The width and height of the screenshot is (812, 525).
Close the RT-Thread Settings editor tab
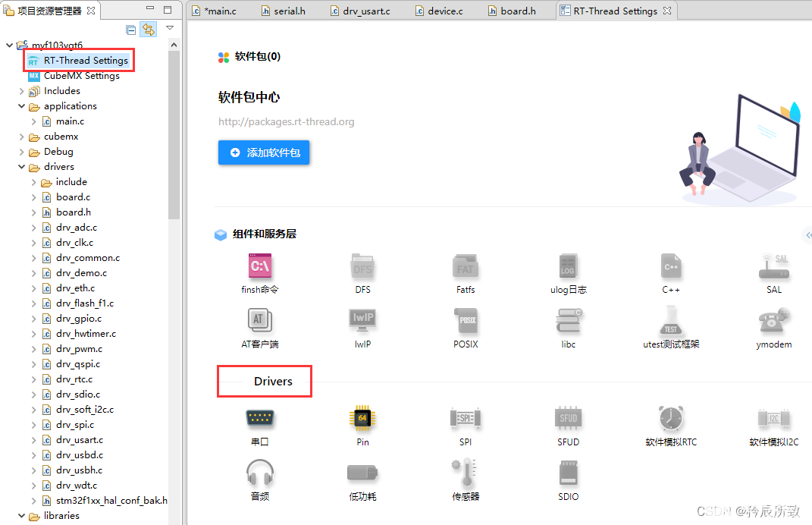click(x=667, y=11)
